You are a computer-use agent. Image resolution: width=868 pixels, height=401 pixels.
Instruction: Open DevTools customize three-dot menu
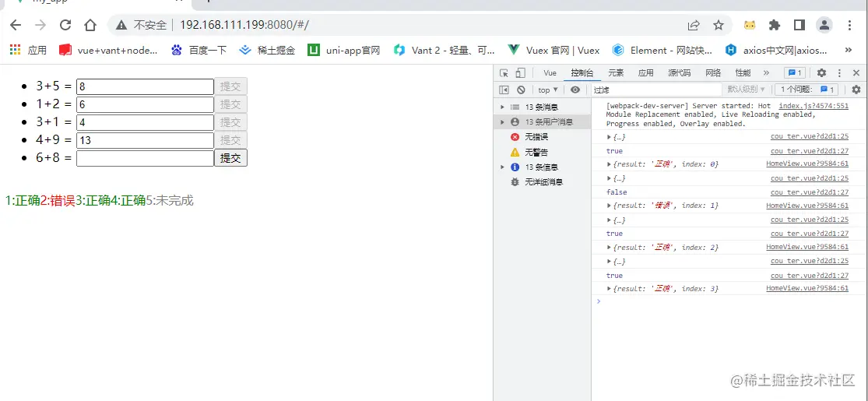(839, 73)
